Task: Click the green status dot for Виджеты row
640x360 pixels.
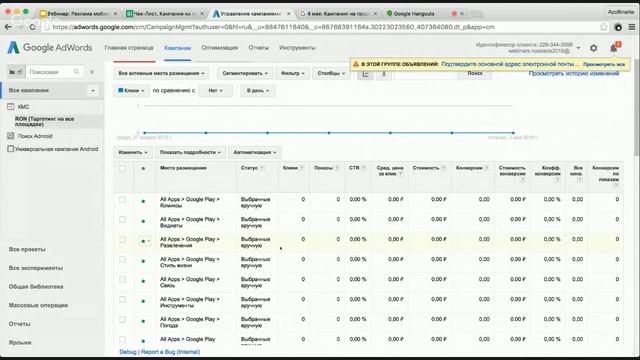Action: coord(143,221)
